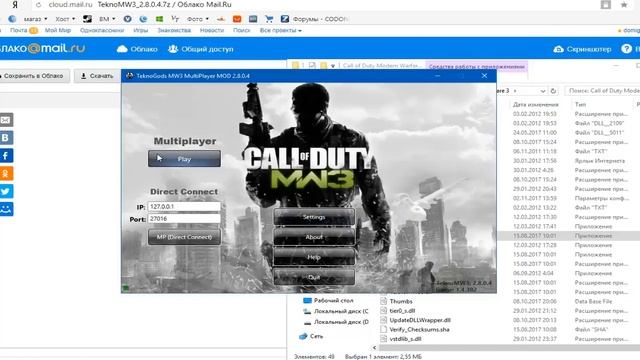Viewport: 640px width, 360px height.
Task: Open the Игры link
Action: point(140,30)
